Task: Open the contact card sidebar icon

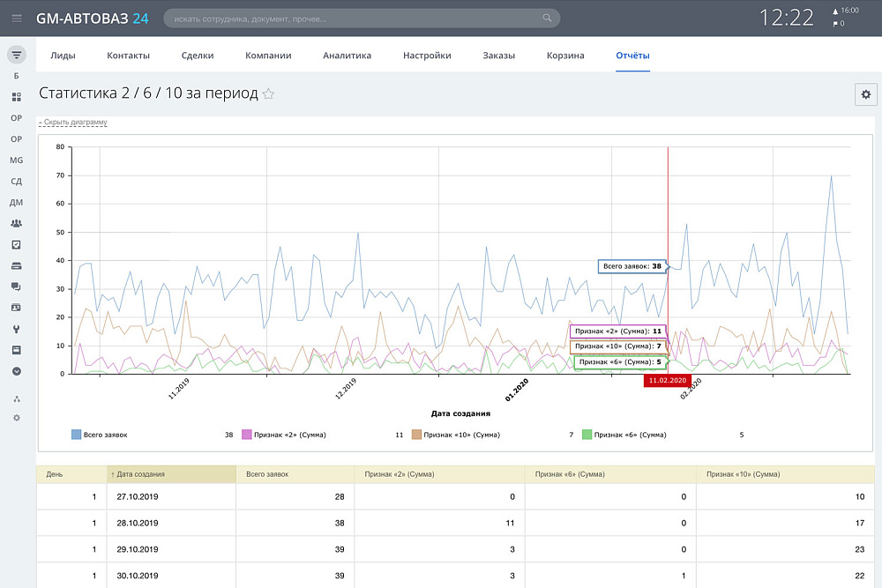Action: (16, 308)
